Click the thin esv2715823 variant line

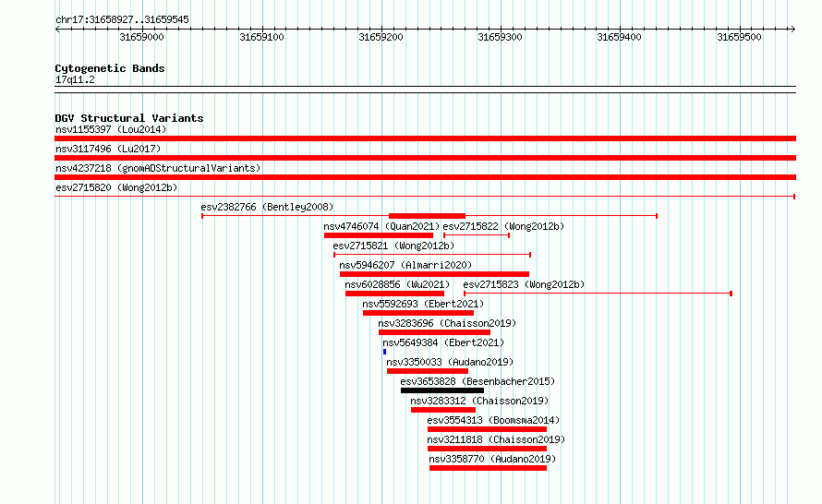pyautogui.click(x=598, y=294)
